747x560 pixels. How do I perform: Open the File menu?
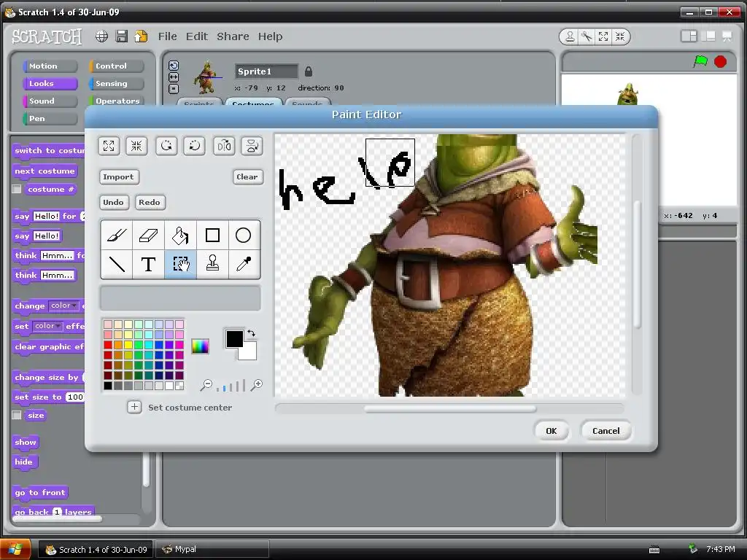tap(167, 36)
